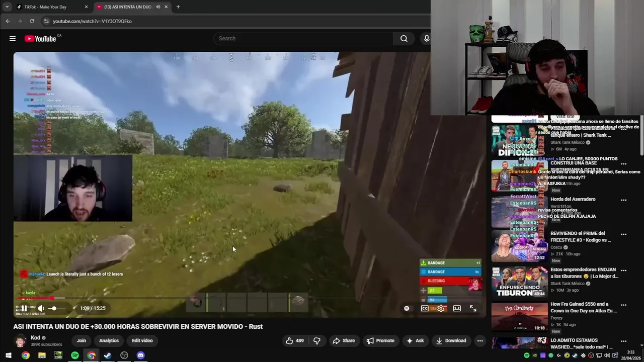Open the Kod channel name link

(x=35, y=338)
